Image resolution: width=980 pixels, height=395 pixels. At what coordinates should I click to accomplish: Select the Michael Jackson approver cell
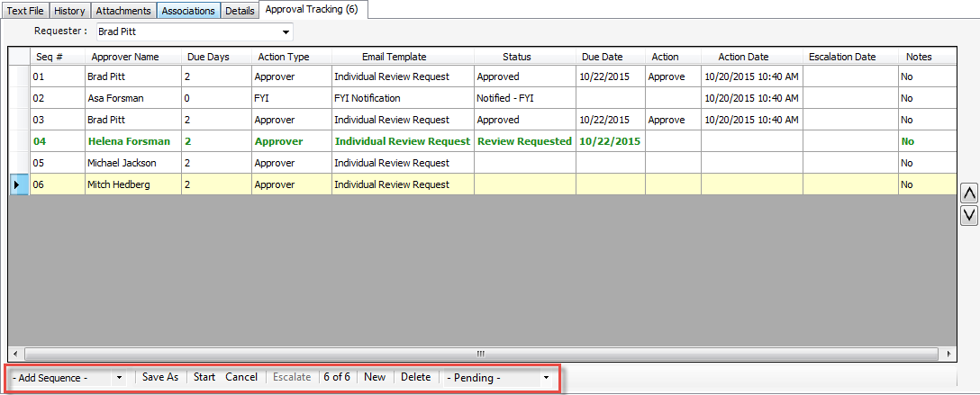(x=133, y=163)
